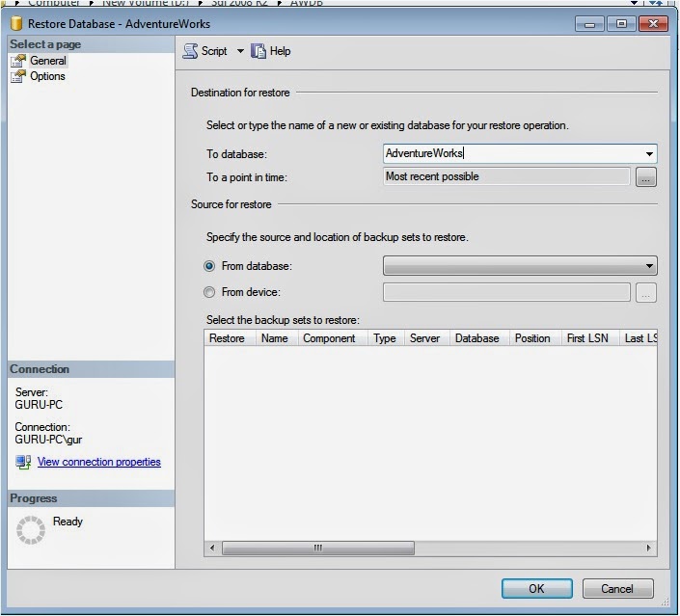
Task: Select the From database radio button
Action: tap(209, 266)
